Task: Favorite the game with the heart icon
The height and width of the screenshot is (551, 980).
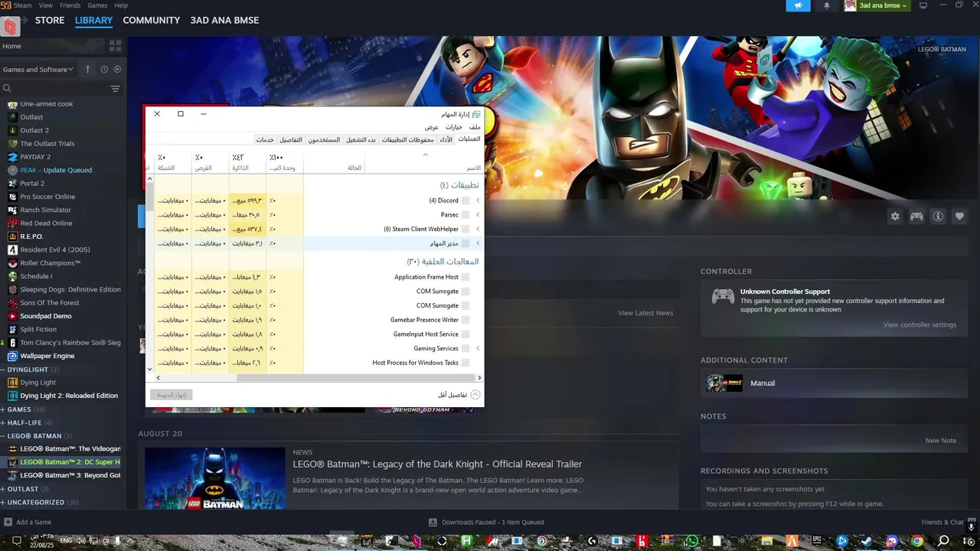Action: 959,217
